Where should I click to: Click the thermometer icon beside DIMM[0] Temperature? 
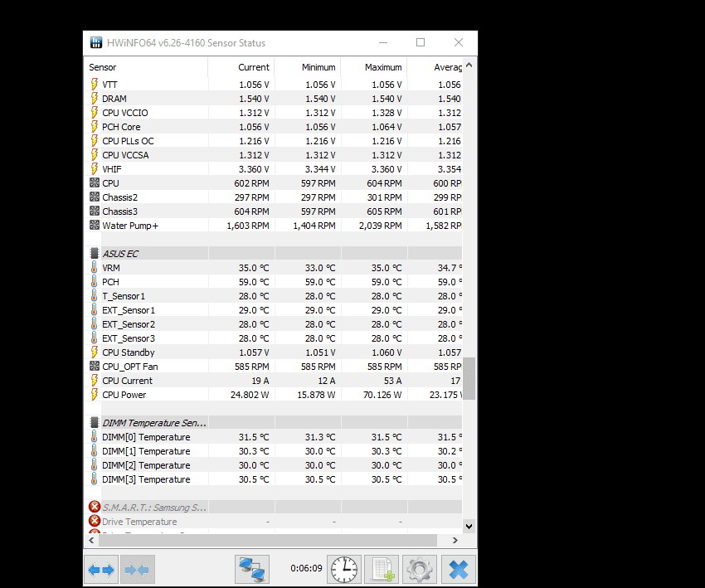click(x=94, y=436)
